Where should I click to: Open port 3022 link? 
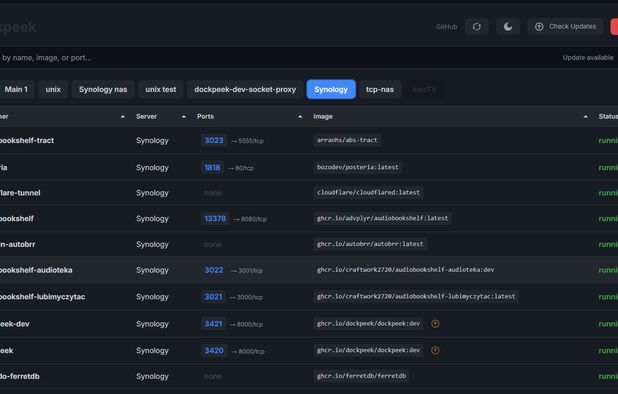(214, 270)
